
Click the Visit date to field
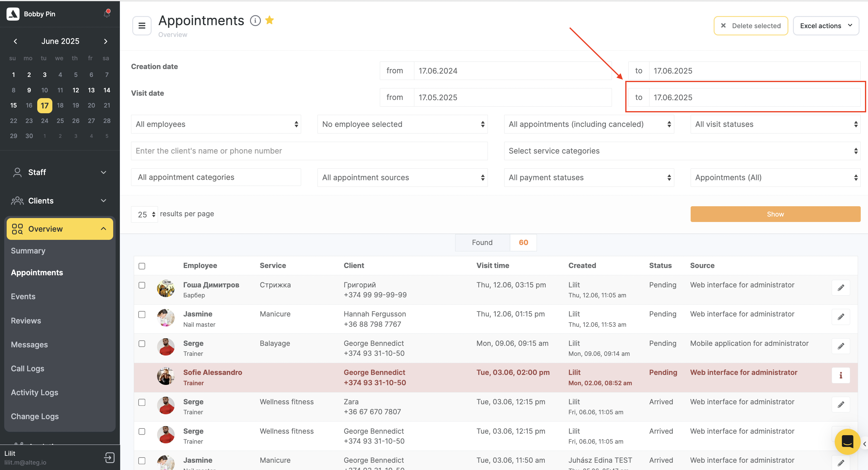[x=755, y=97]
